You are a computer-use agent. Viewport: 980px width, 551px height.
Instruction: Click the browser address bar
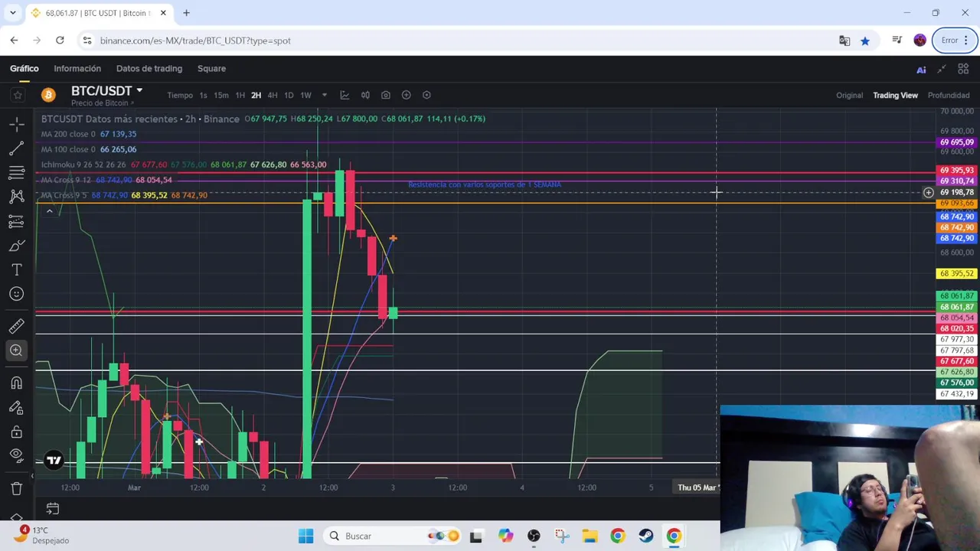[459, 41]
